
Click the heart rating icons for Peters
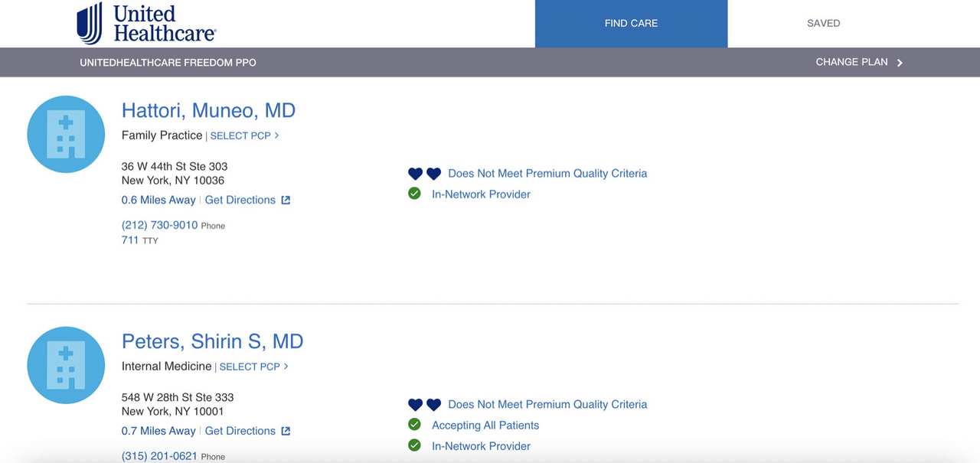[x=425, y=405]
